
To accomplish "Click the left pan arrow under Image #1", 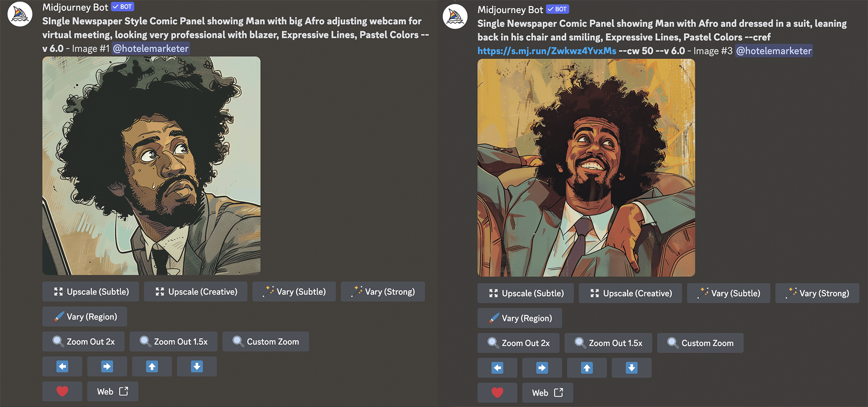I will pos(62,367).
